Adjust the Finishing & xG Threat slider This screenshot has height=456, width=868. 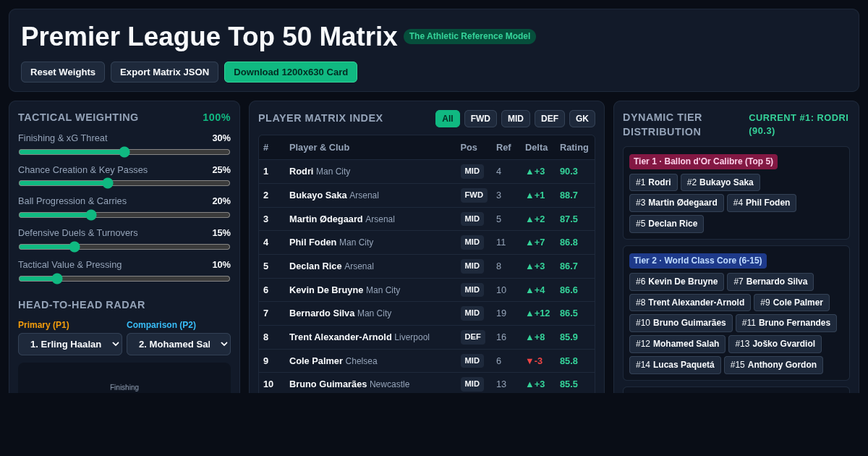tap(124, 152)
